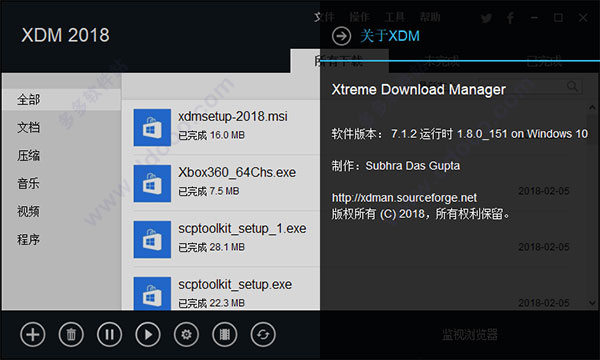Click the 已完成 7.5 MB status text
600x360 pixels.
[x=209, y=191]
